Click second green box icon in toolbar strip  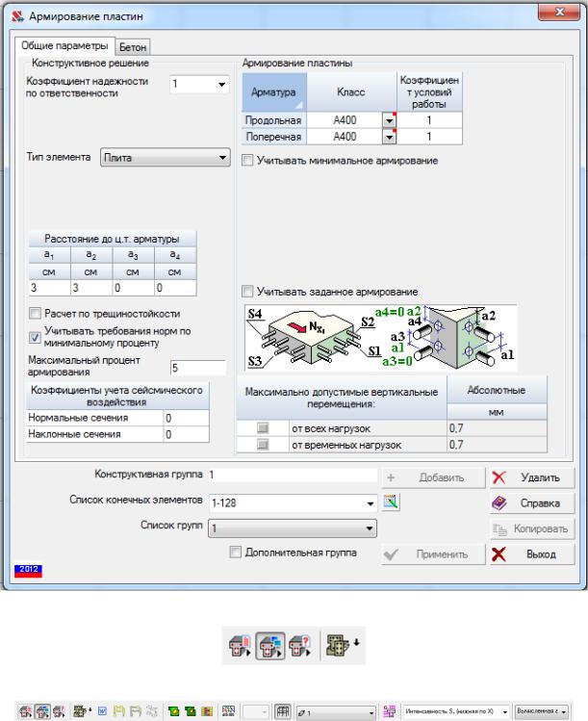click(x=191, y=711)
